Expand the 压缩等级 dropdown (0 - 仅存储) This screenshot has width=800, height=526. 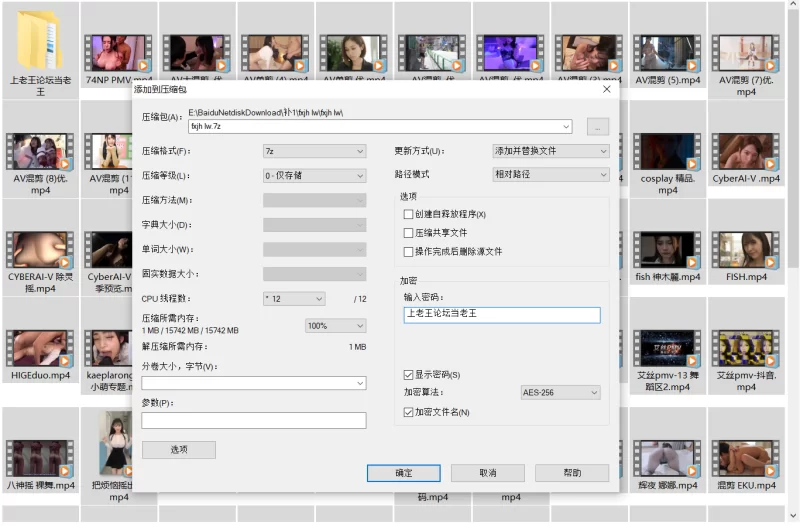coord(314,176)
